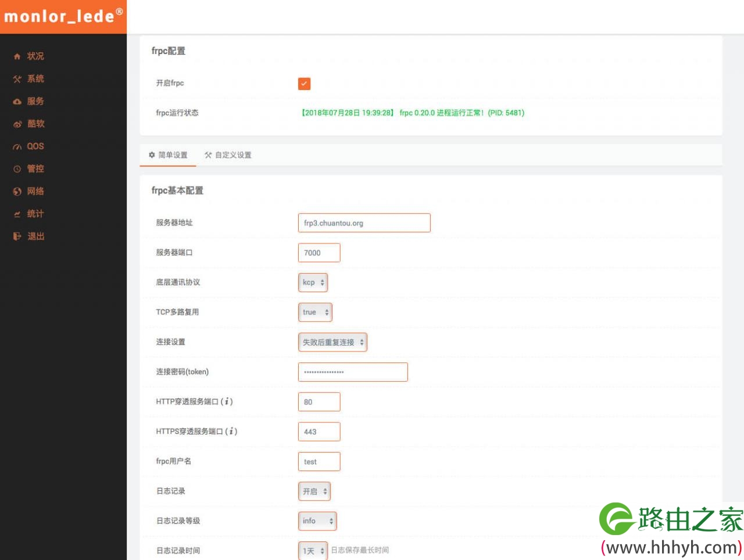Click the gear icon on 简单设置 tab
This screenshot has height=560, width=744.
152,155
